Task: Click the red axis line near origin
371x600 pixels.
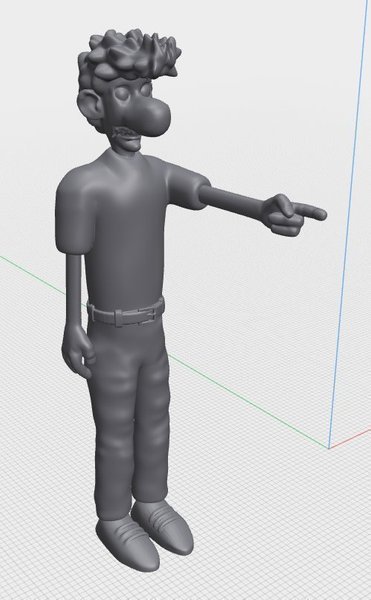Action: click(350, 439)
